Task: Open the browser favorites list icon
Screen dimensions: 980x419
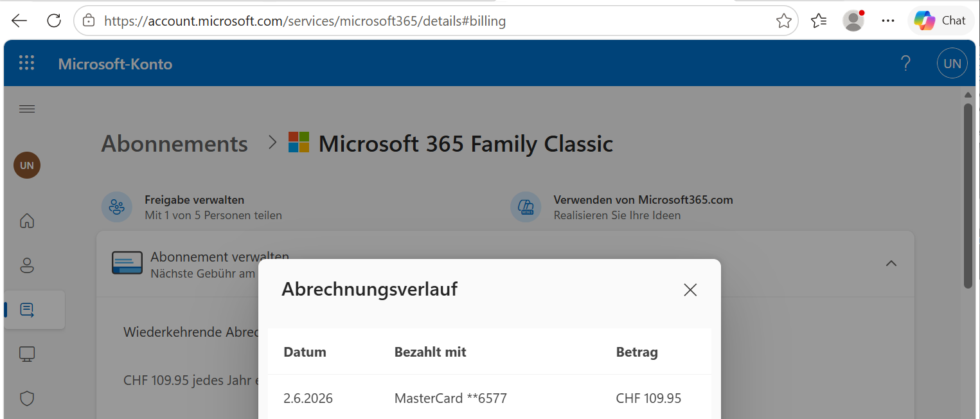Action: tap(819, 21)
